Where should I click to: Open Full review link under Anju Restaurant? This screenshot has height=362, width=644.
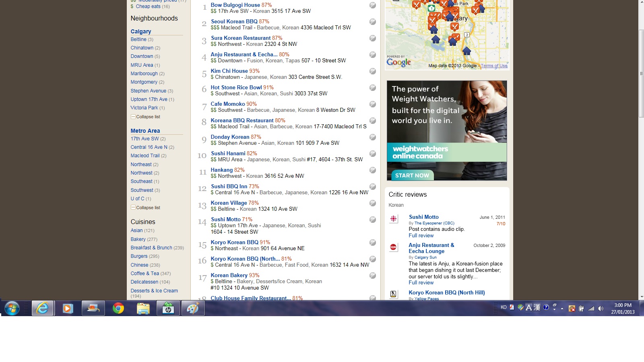coord(421,283)
